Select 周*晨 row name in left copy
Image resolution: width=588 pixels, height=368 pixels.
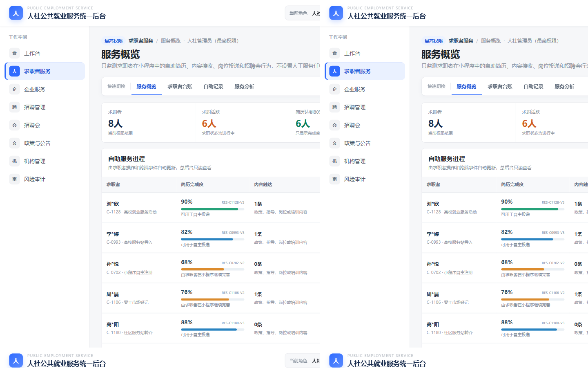(x=113, y=294)
